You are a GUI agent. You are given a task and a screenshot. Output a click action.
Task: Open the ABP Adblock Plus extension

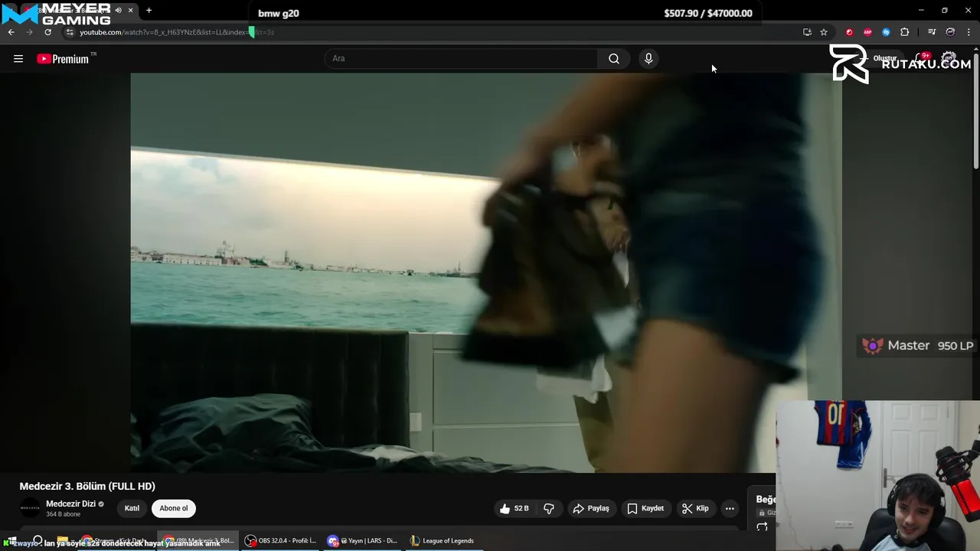[x=867, y=32]
